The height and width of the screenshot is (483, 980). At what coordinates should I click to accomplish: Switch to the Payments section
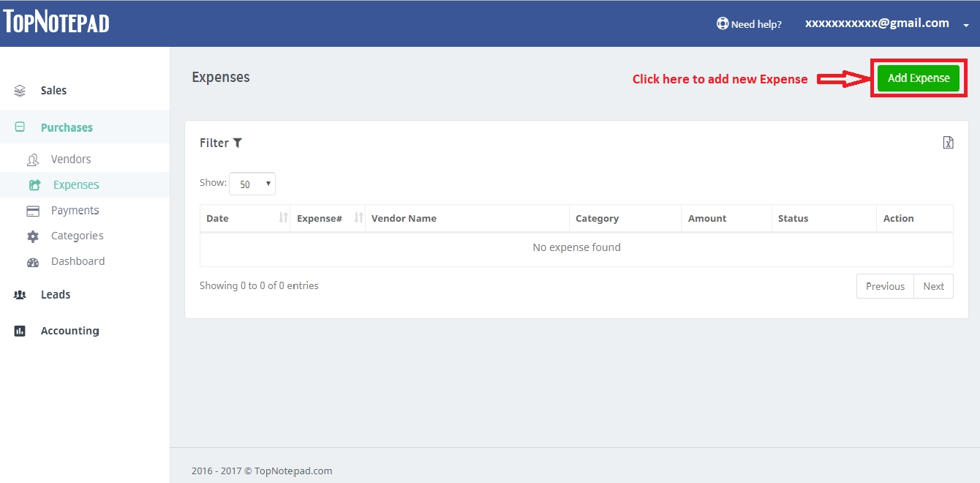point(76,210)
